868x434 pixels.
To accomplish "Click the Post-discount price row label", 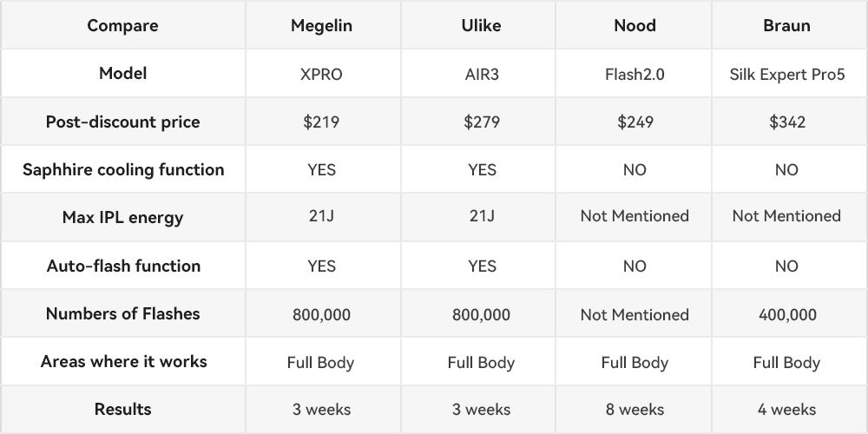I will tap(122, 122).
